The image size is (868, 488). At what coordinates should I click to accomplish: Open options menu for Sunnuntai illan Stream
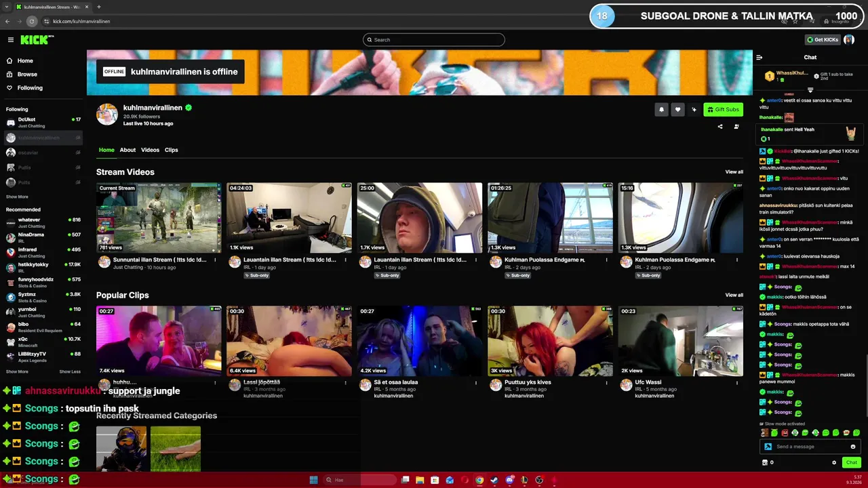point(216,260)
